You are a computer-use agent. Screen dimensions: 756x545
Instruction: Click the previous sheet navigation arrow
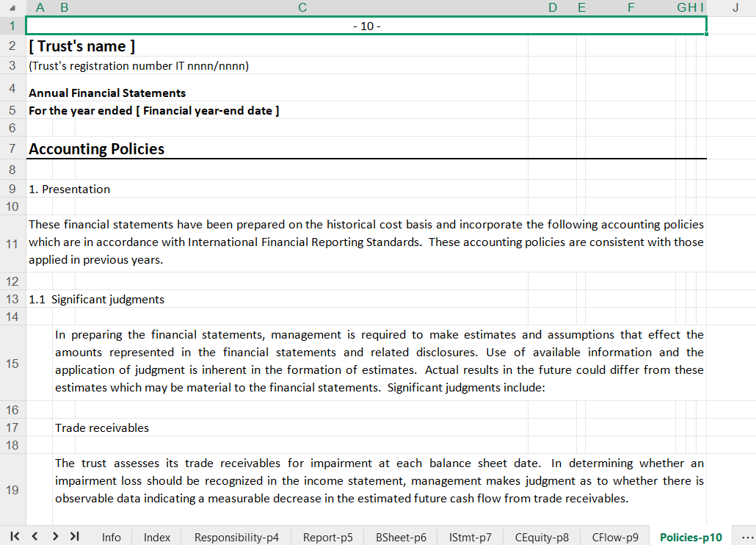pos(34,537)
